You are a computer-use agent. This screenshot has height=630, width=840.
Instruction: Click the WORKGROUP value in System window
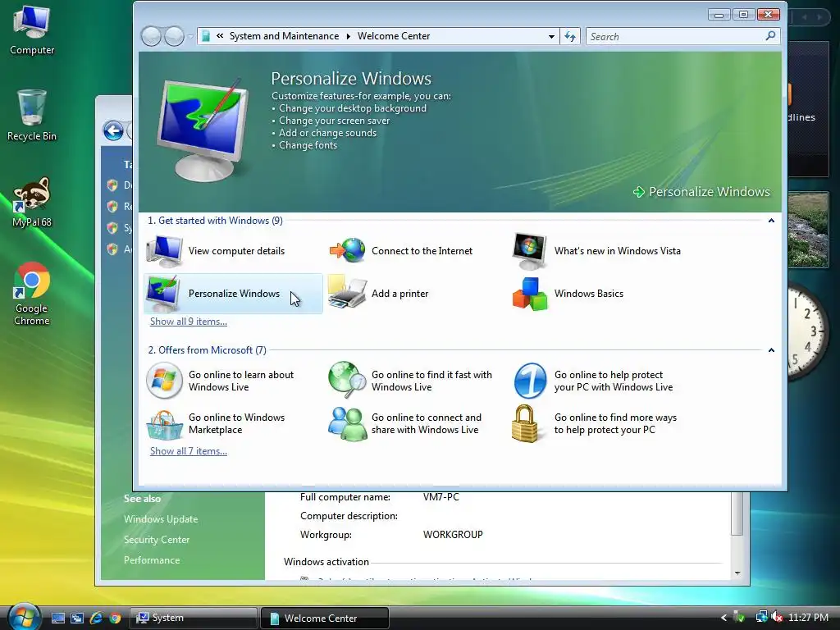(453, 535)
